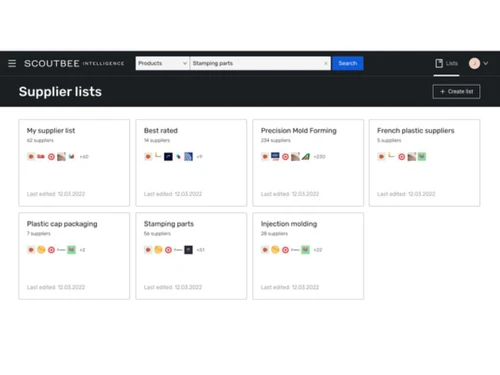Click the user avatar

tap(474, 63)
